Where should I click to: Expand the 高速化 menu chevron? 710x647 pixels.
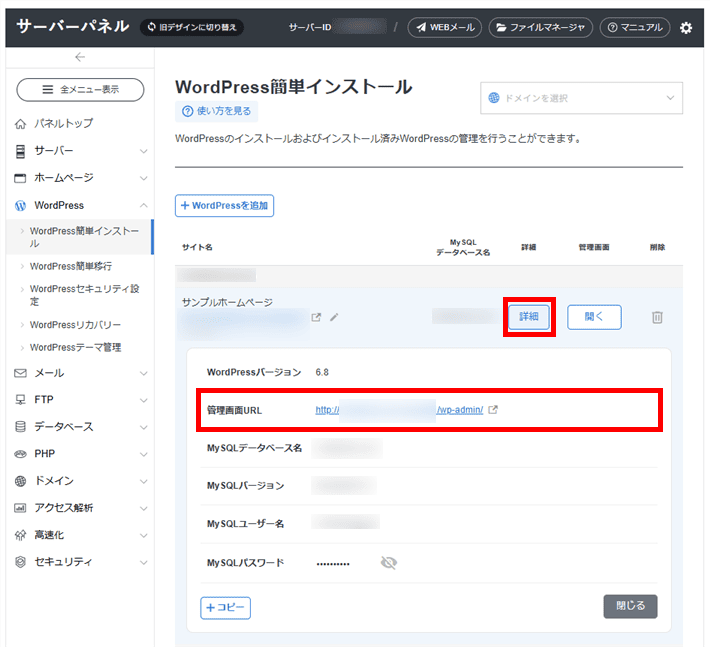coord(144,536)
